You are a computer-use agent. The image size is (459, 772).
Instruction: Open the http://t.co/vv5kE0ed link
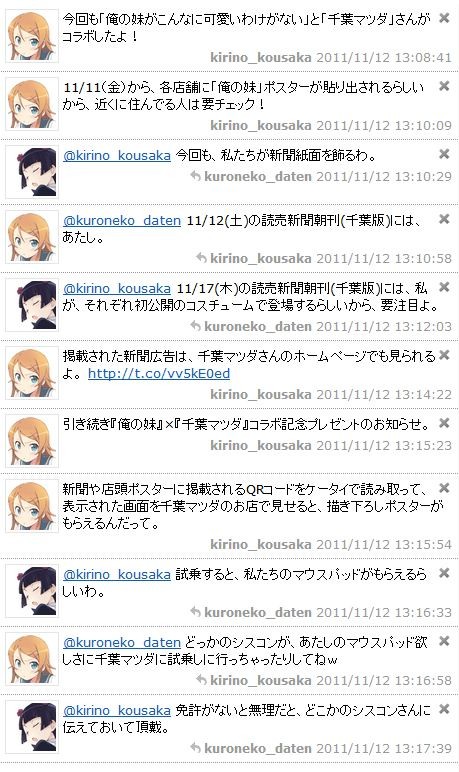click(159, 374)
